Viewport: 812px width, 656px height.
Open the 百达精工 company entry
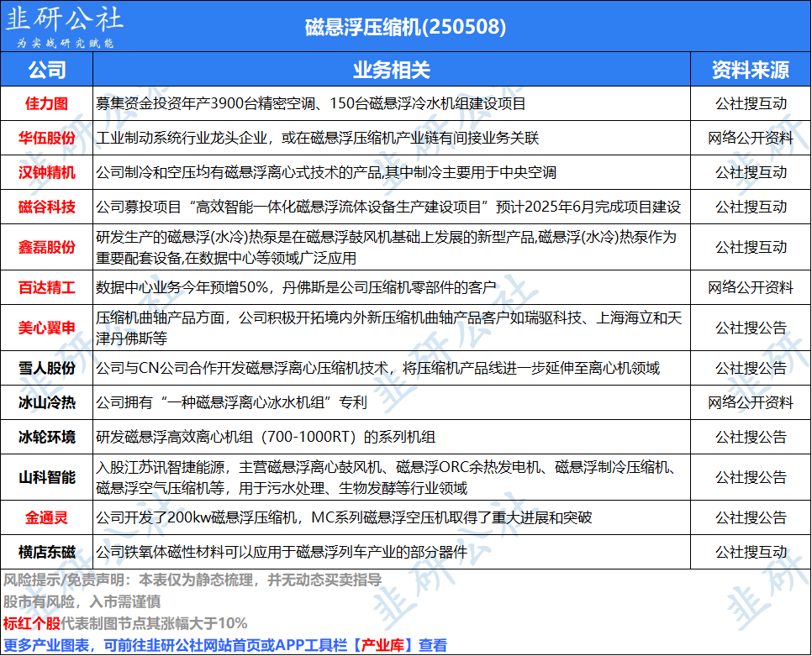47,288
